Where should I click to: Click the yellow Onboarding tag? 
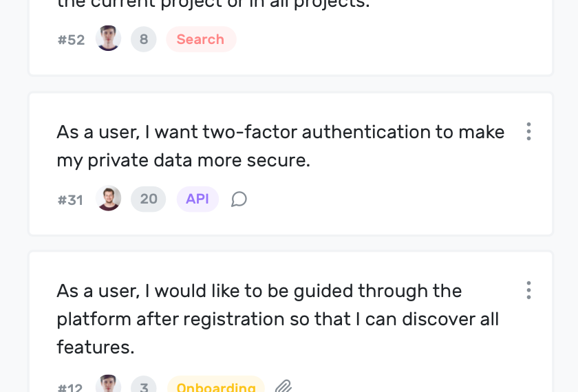[216, 387]
